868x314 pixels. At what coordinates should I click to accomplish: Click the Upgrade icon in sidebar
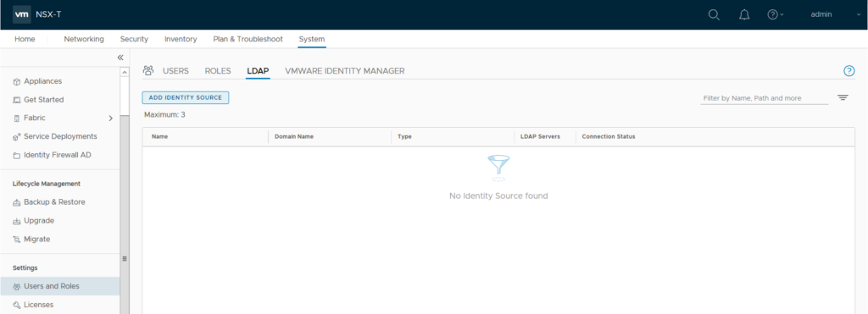tap(17, 221)
